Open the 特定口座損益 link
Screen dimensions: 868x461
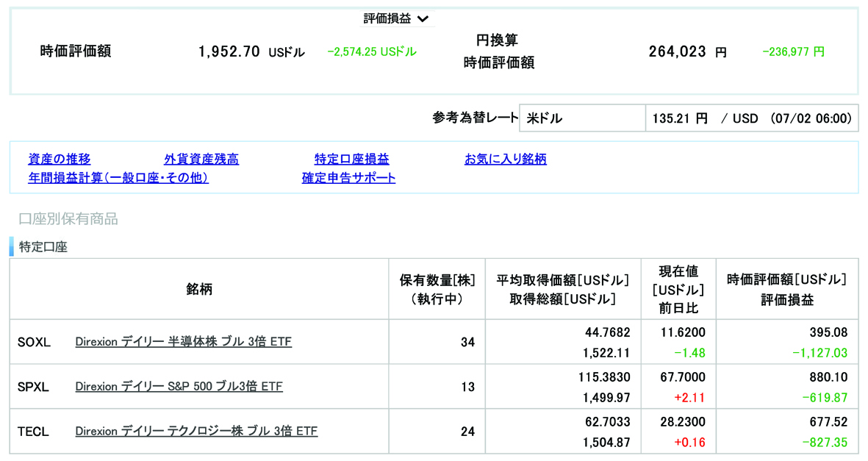coord(351,160)
